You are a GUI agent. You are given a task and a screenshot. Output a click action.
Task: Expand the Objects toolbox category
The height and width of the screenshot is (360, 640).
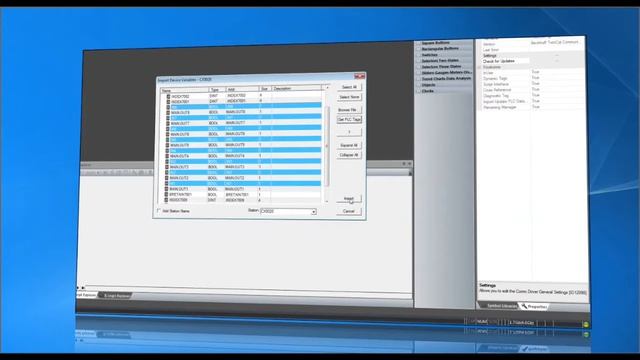[x=444, y=85]
